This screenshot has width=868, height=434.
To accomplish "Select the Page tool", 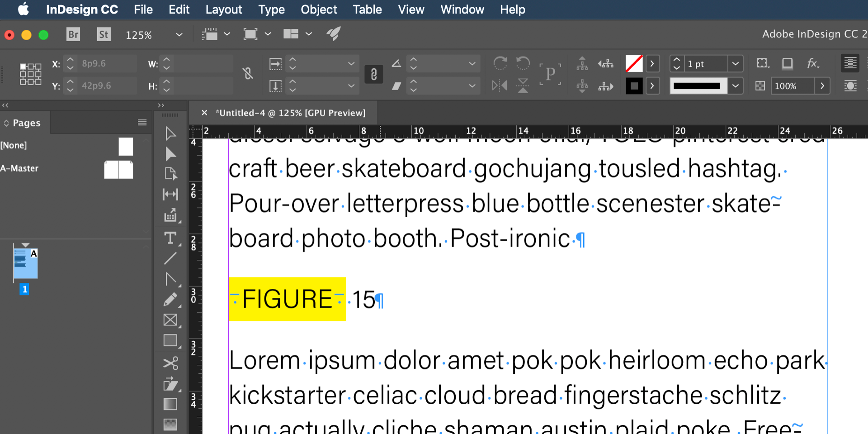I will (170, 174).
